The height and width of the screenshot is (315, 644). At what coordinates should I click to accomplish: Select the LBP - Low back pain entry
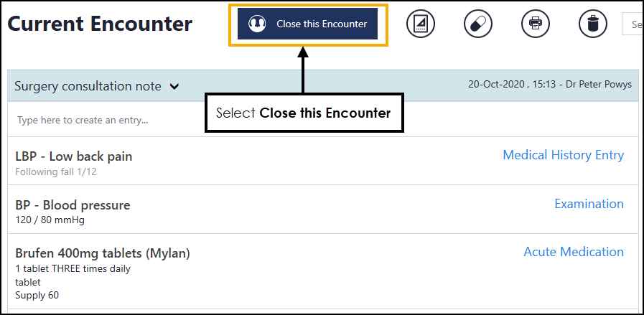point(73,156)
